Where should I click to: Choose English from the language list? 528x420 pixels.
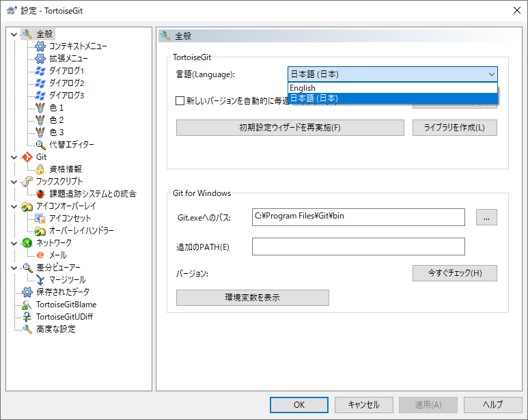[x=393, y=88]
